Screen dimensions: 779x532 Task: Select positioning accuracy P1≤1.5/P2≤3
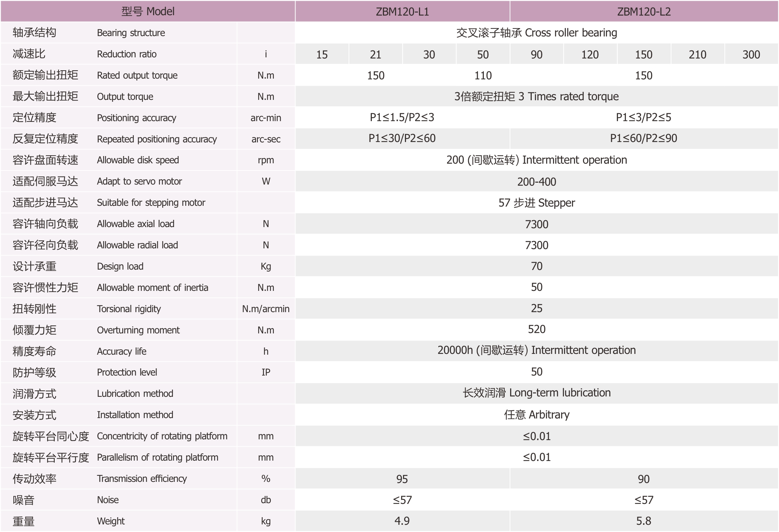click(403, 118)
